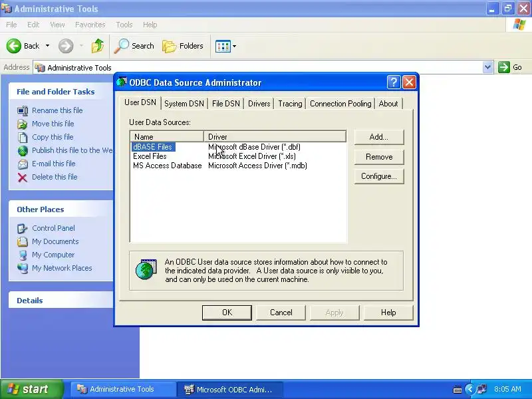Click the 8:05 AM taskbar clock

coord(507,389)
